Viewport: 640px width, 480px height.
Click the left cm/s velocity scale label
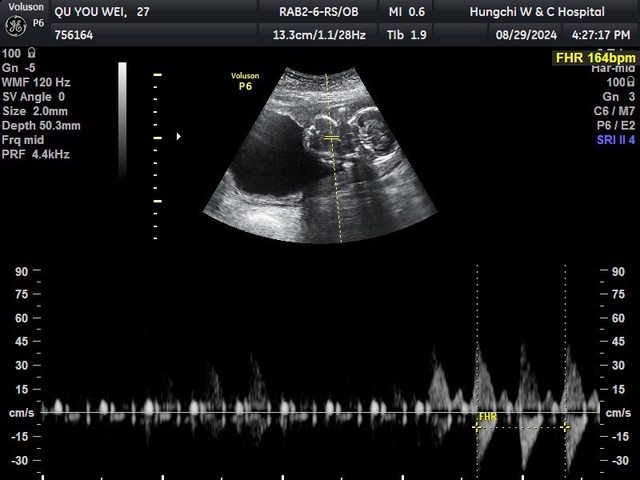pyautogui.click(x=21, y=413)
